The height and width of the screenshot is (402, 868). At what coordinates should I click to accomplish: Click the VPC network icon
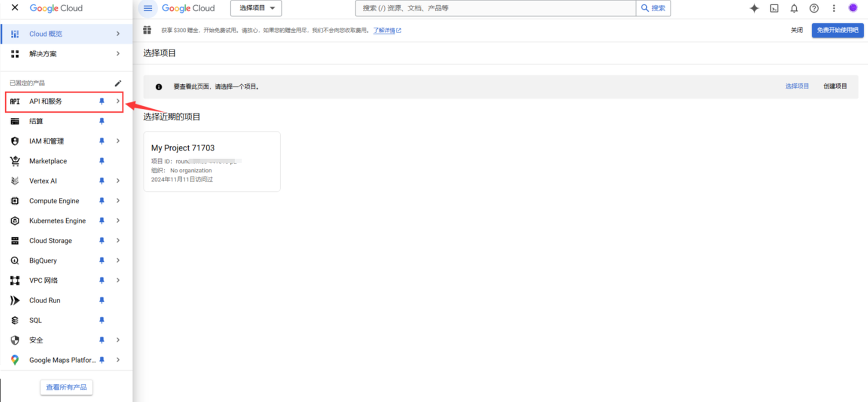coord(15,281)
